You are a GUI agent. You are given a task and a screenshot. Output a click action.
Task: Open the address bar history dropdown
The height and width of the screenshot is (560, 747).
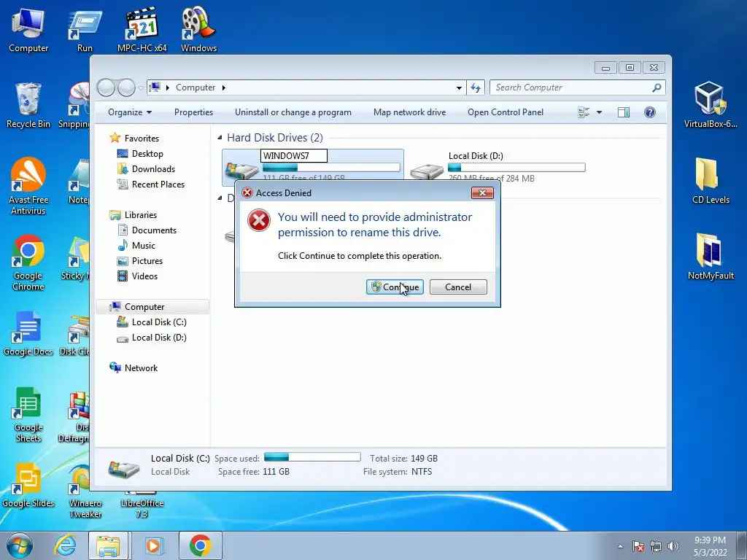[x=459, y=87]
